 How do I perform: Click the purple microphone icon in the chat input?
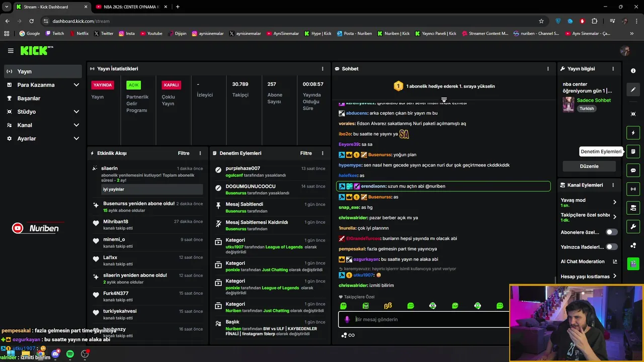347,319
